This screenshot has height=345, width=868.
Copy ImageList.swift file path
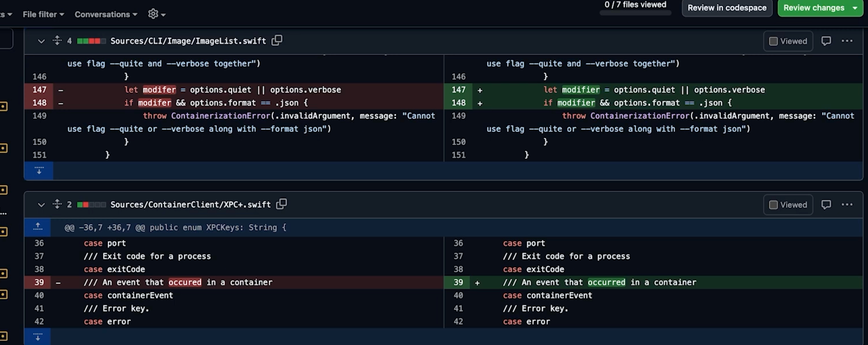click(277, 40)
